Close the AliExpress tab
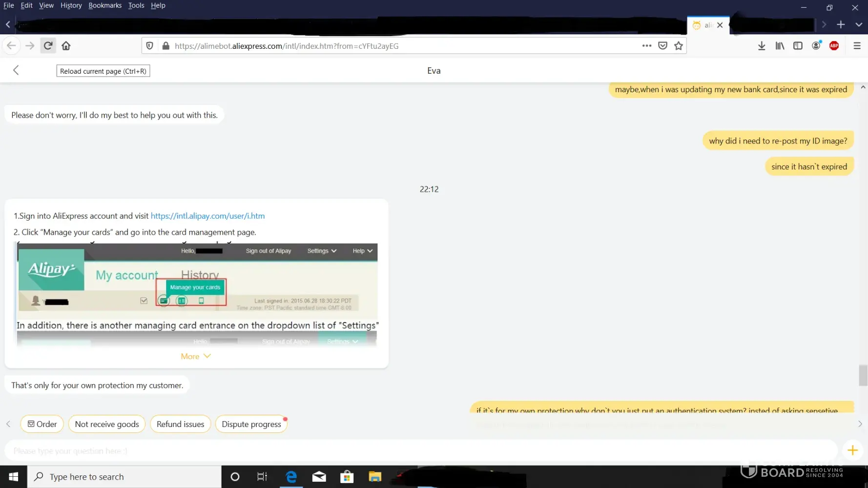This screenshot has width=868, height=488. pos(720,25)
